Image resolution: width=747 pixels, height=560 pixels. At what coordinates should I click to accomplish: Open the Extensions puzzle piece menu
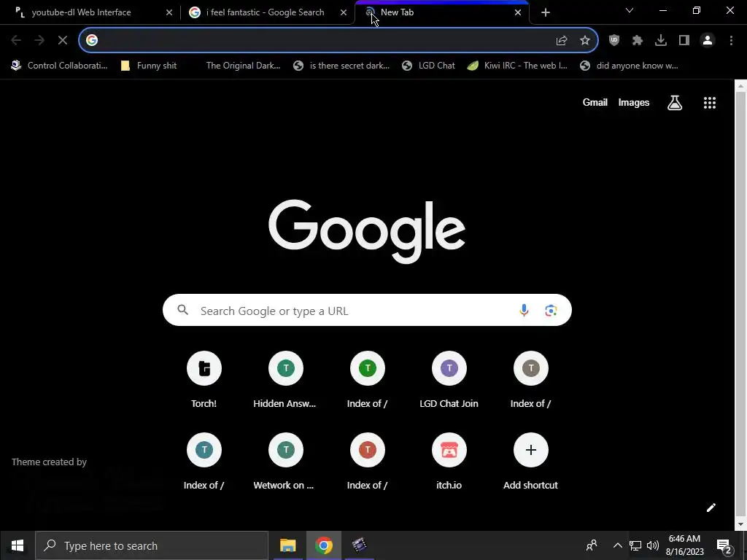tap(638, 41)
